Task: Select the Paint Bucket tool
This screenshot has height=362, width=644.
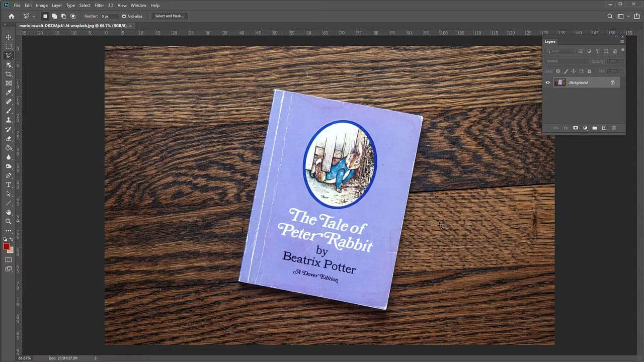Action: [x=9, y=148]
